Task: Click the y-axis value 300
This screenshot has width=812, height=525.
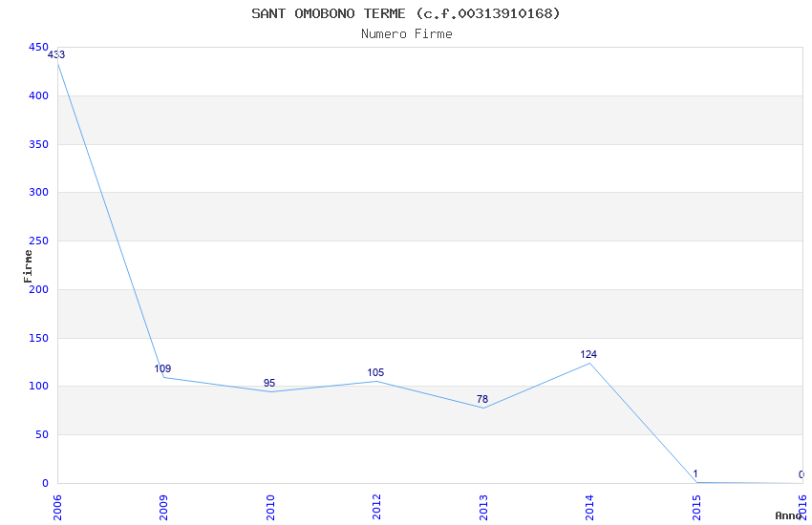Action: coord(38,192)
